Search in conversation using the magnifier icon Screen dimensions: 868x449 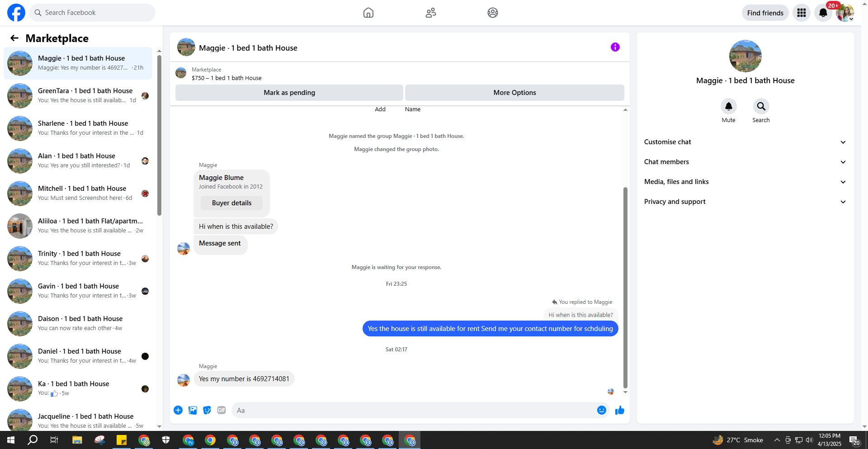[761, 106]
